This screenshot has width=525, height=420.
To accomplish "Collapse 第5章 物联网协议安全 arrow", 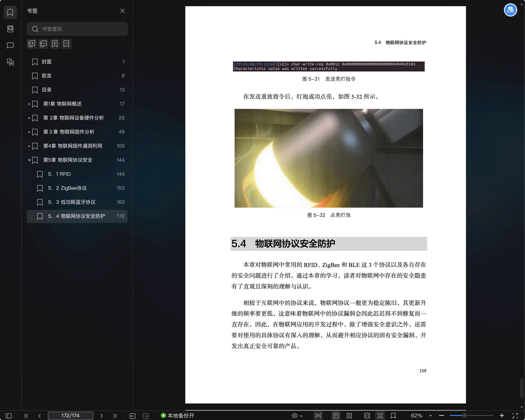I will point(29,160).
